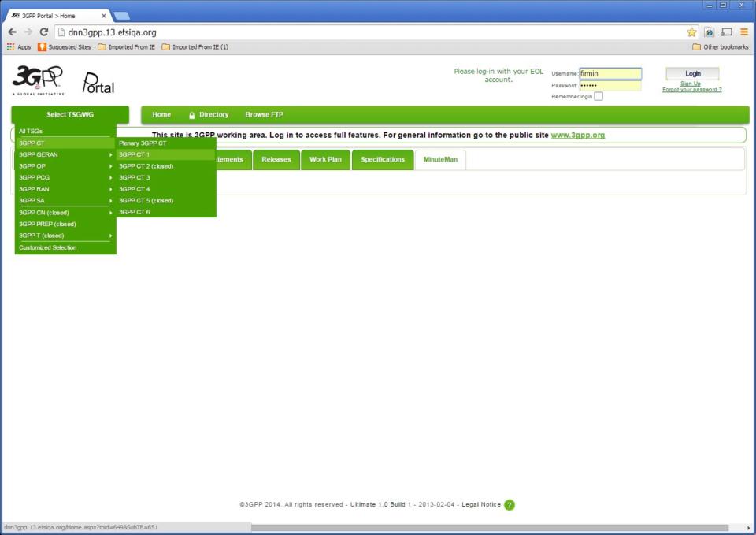Bookmark page using the star icon

click(x=691, y=32)
